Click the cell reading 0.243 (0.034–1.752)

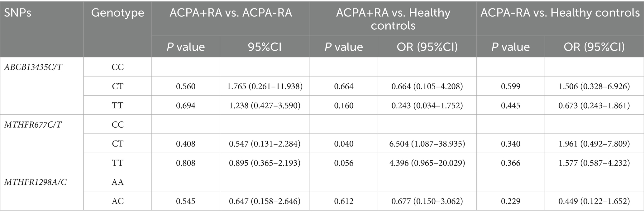pyautogui.click(x=427, y=106)
